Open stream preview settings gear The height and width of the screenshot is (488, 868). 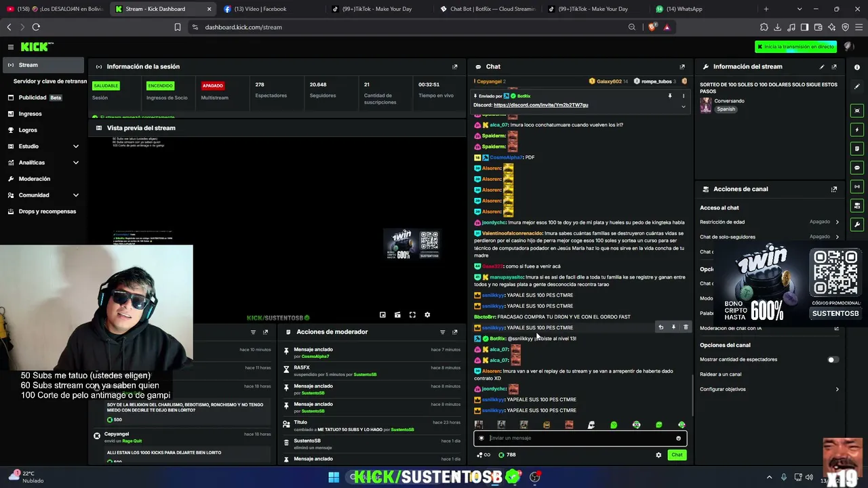point(427,314)
